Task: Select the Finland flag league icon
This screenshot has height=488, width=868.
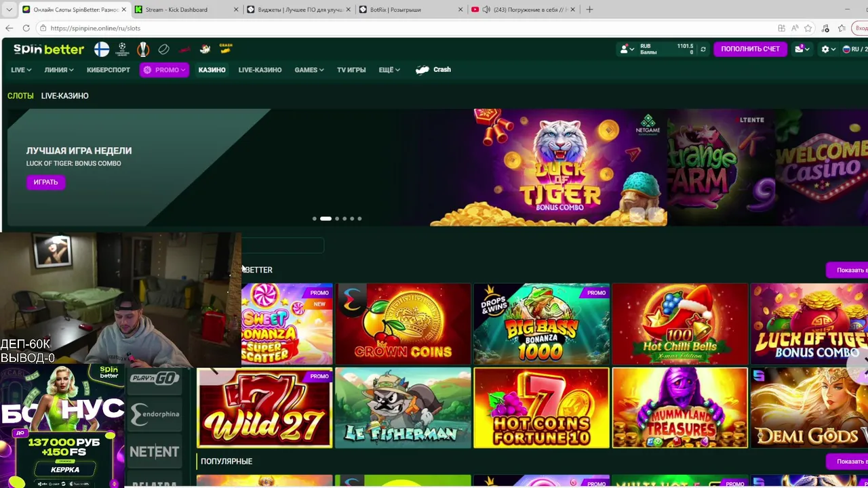Action: (102, 49)
